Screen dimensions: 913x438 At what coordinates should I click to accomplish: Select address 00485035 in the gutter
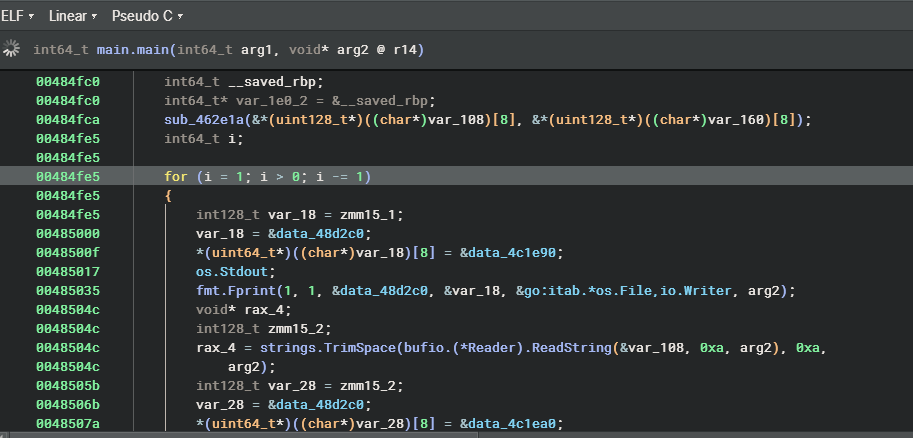(68, 291)
